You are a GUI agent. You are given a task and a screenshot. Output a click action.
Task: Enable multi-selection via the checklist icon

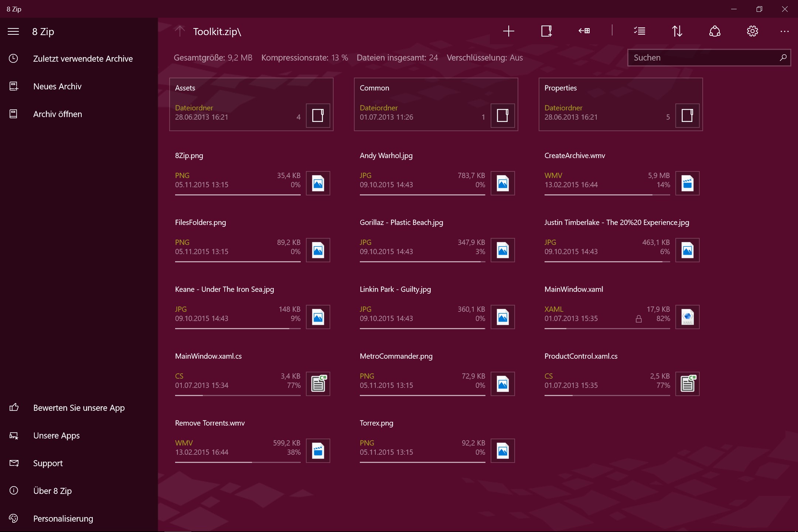639,31
